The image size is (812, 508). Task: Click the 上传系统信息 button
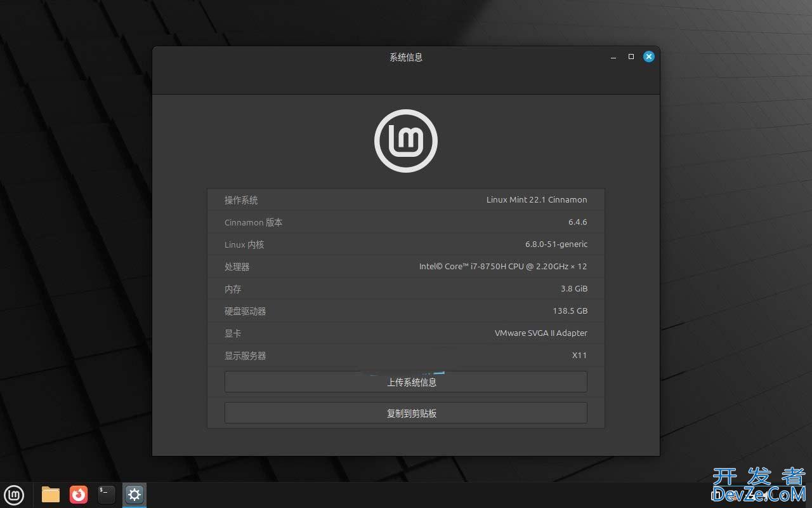pyautogui.click(x=406, y=382)
